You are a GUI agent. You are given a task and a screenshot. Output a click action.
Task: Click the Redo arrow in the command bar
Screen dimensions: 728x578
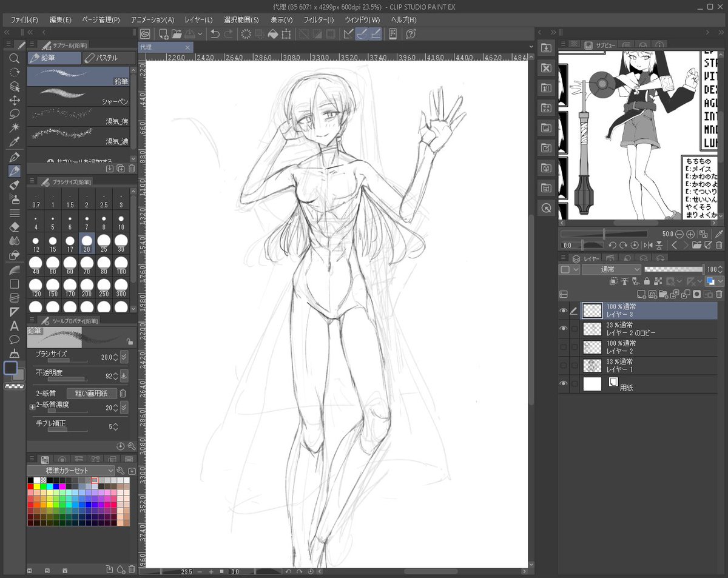pyautogui.click(x=228, y=34)
